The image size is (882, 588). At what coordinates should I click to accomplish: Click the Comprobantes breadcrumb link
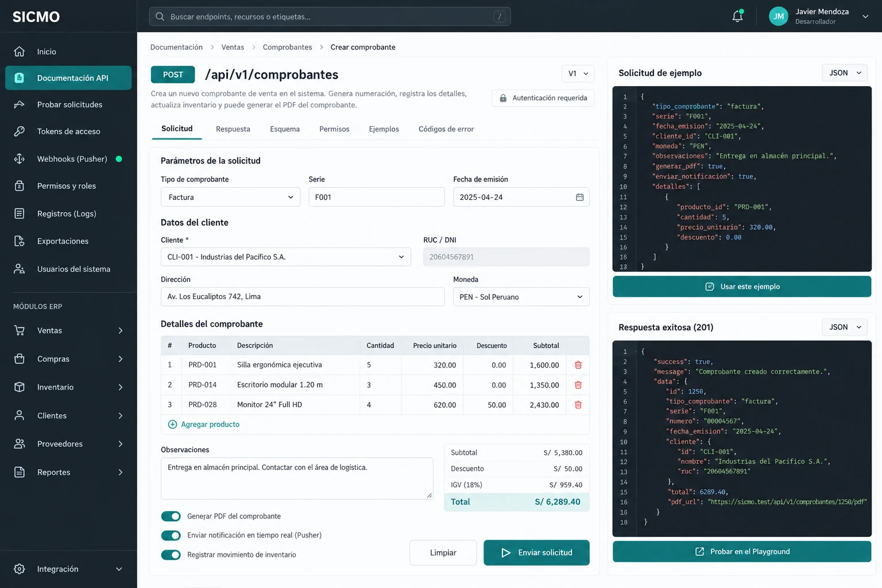click(288, 47)
